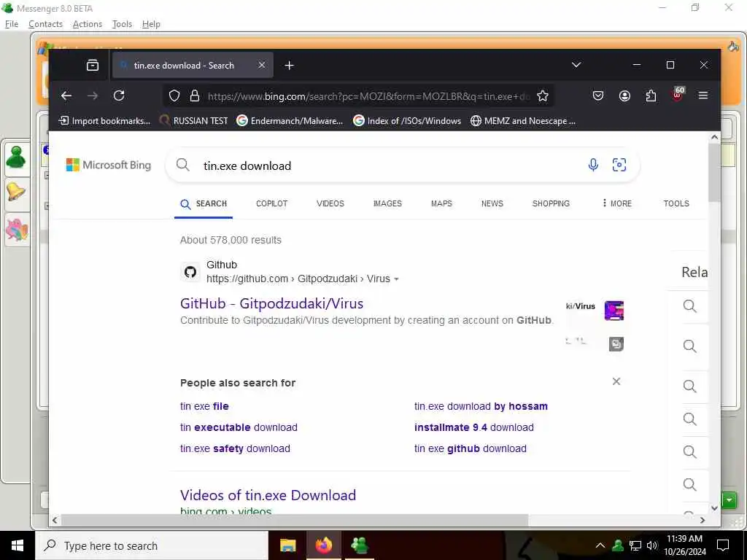Click the Bing search magnifier icon
The image size is (747, 560).
click(x=183, y=166)
